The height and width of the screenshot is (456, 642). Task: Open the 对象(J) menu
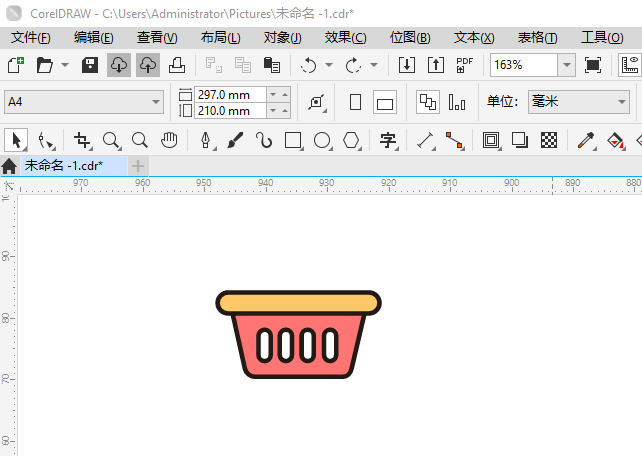click(283, 38)
